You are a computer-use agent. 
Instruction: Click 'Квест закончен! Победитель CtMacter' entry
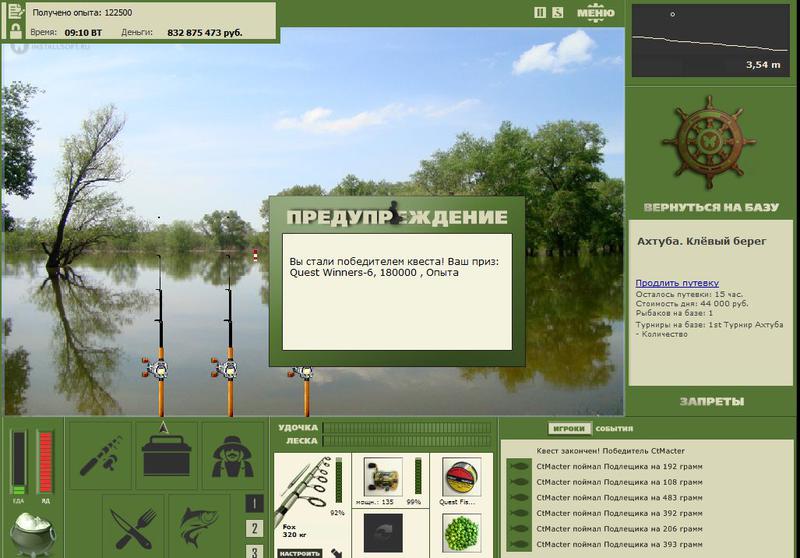point(610,451)
